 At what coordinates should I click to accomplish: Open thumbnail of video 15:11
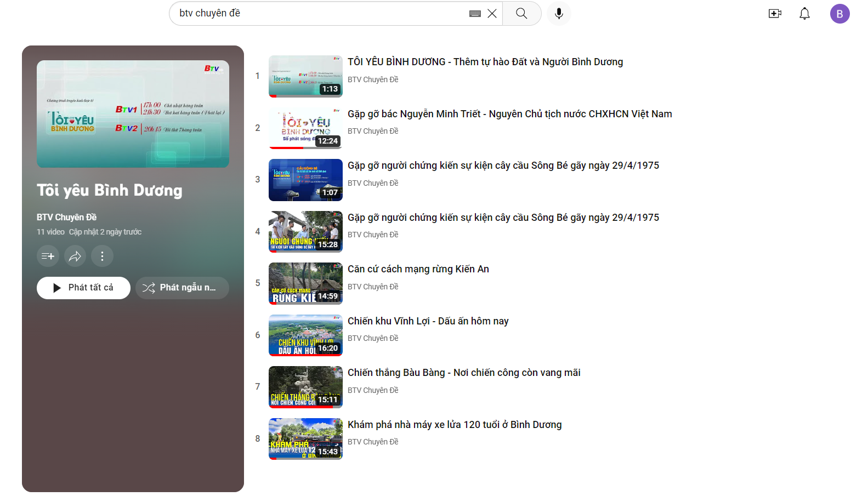305,387
